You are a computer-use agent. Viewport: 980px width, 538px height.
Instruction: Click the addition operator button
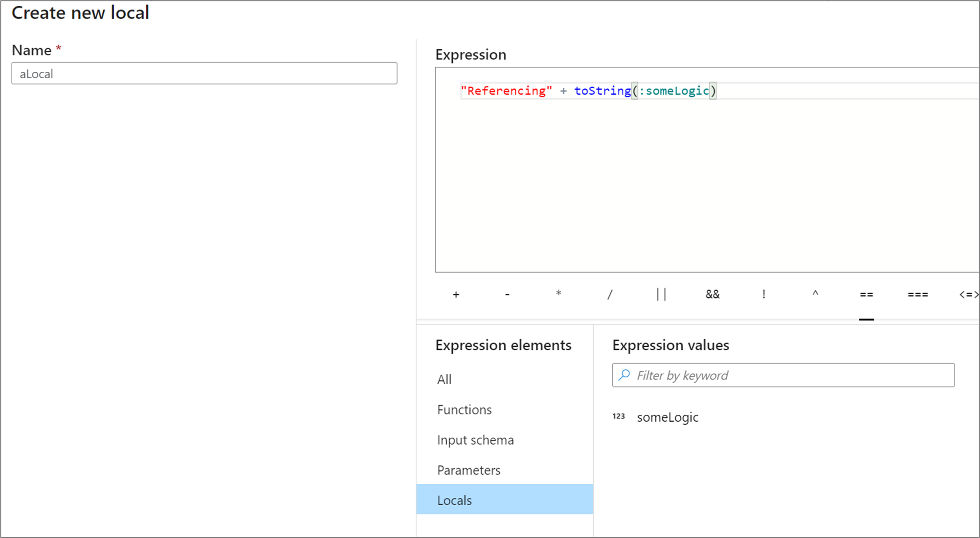tap(455, 294)
